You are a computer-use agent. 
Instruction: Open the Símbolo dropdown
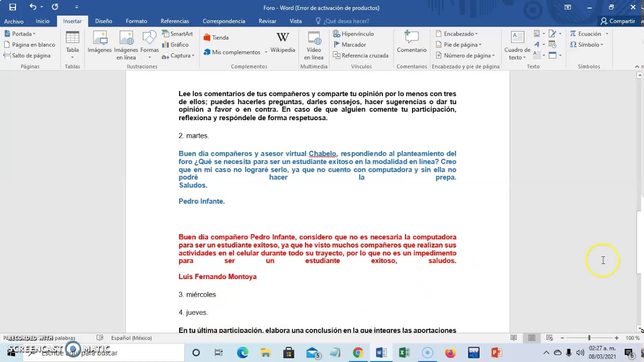click(x=587, y=45)
